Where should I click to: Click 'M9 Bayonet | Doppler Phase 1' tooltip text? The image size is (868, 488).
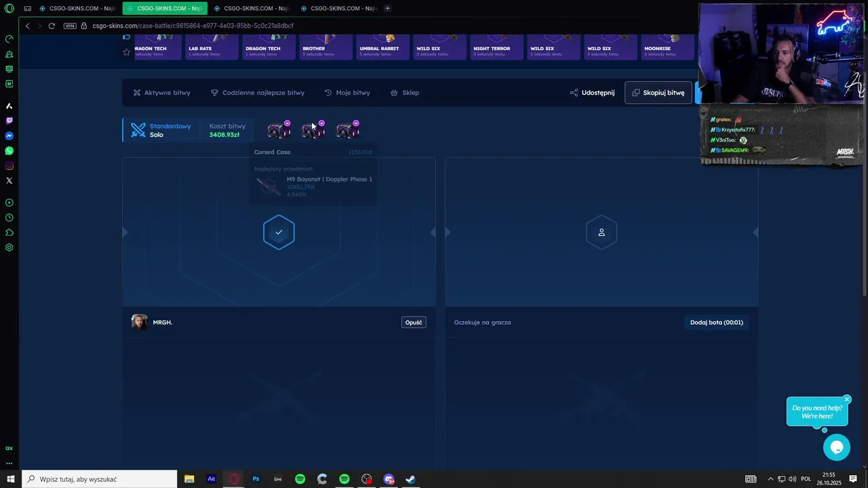pyautogui.click(x=330, y=179)
